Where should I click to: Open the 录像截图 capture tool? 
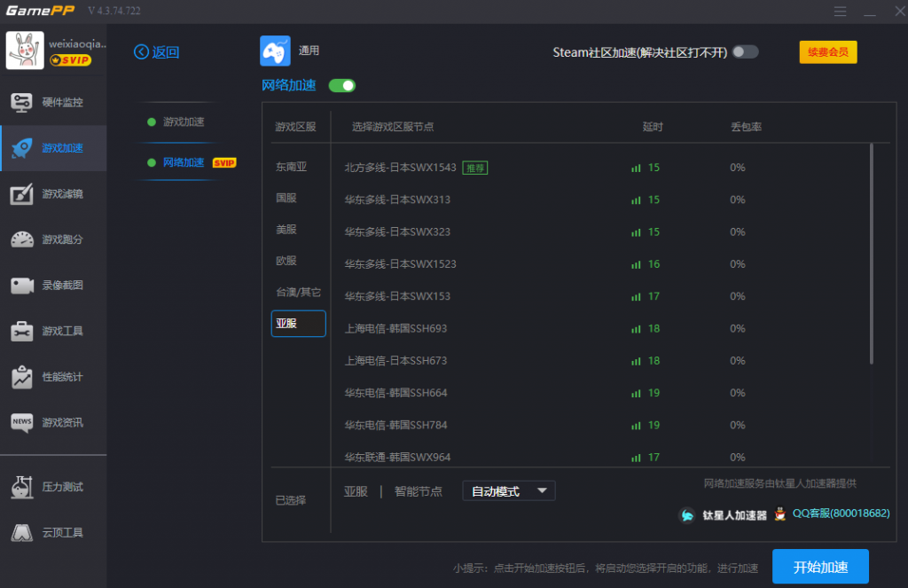[53, 286]
